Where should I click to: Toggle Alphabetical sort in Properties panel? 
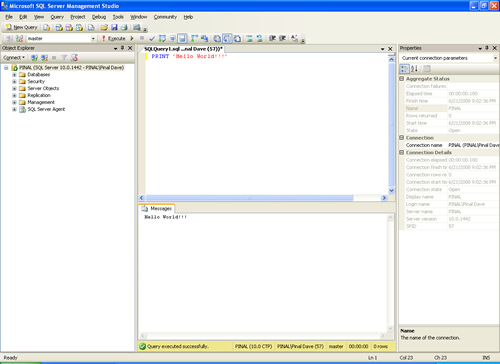click(x=414, y=69)
